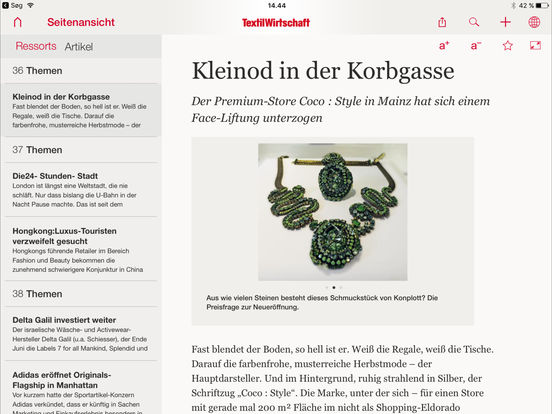Open article Die24- Stunden- Stadt
Viewport: 552px width, 414px height.
[81, 190]
